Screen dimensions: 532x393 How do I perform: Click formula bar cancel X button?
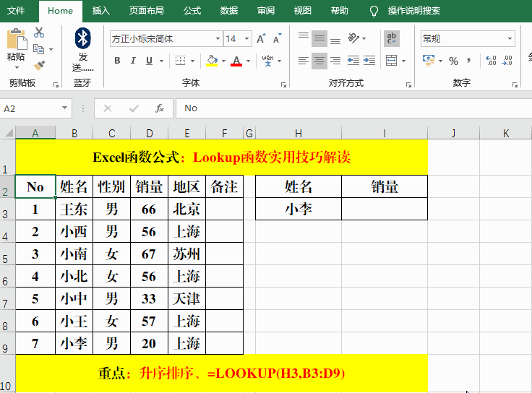pyautogui.click(x=108, y=108)
